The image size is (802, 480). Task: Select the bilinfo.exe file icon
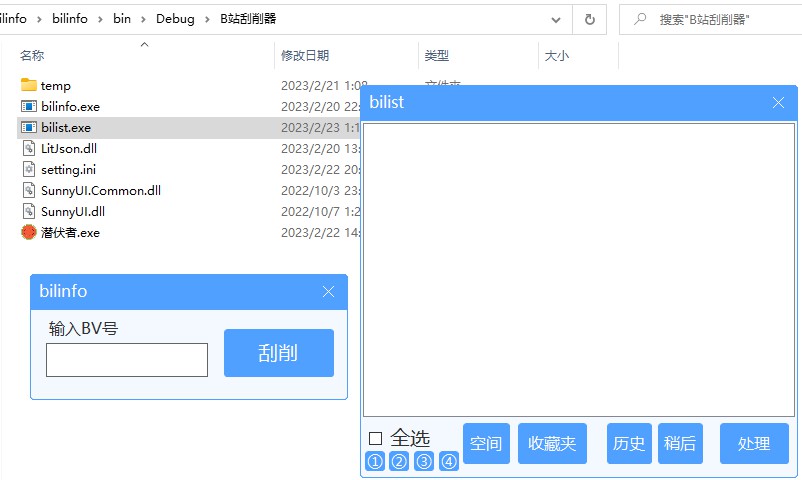tap(28, 106)
